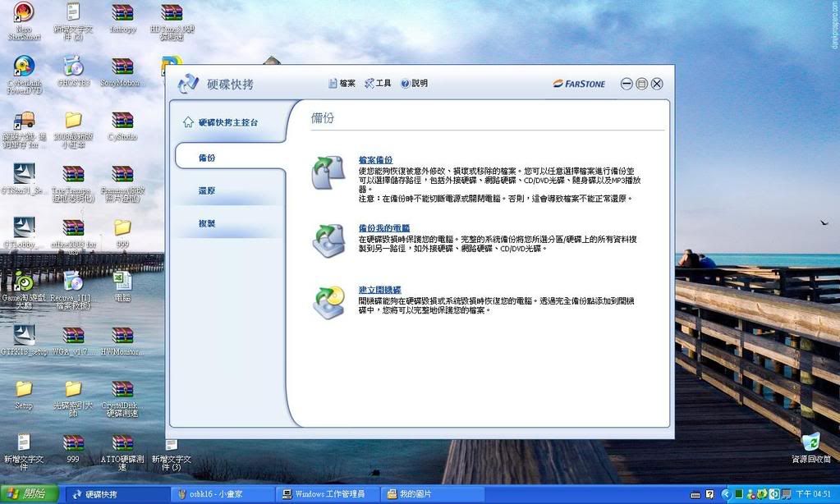Viewport: 840px width, 504px height.
Task: Select the ATTO硬碟測速 archive icon
Action: pyautogui.click(x=122, y=451)
